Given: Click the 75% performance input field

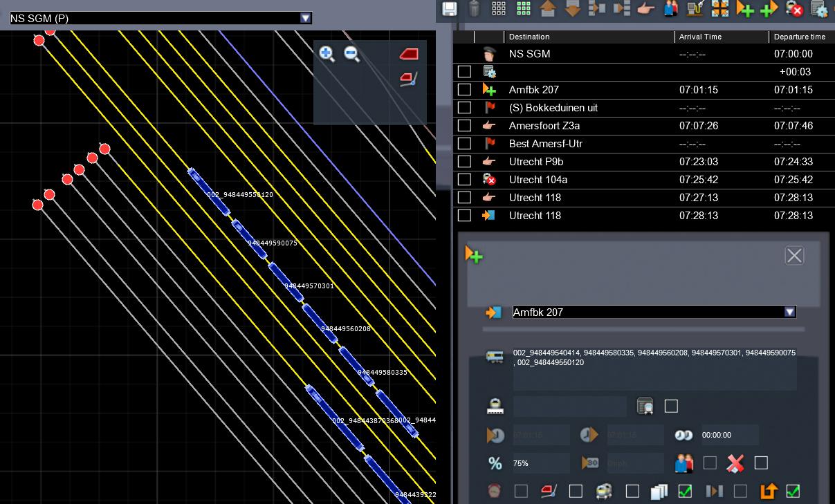Looking at the screenshot, I should pos(540,463).
